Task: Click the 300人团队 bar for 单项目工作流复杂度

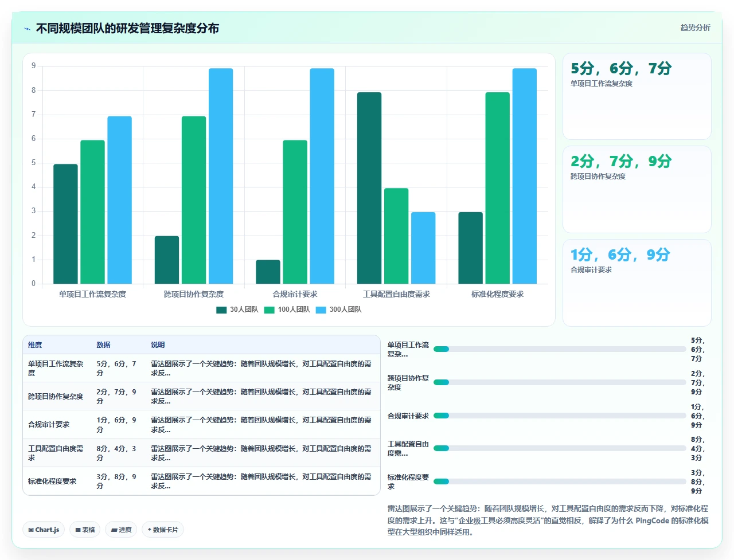Action: (x=119, y=200)
